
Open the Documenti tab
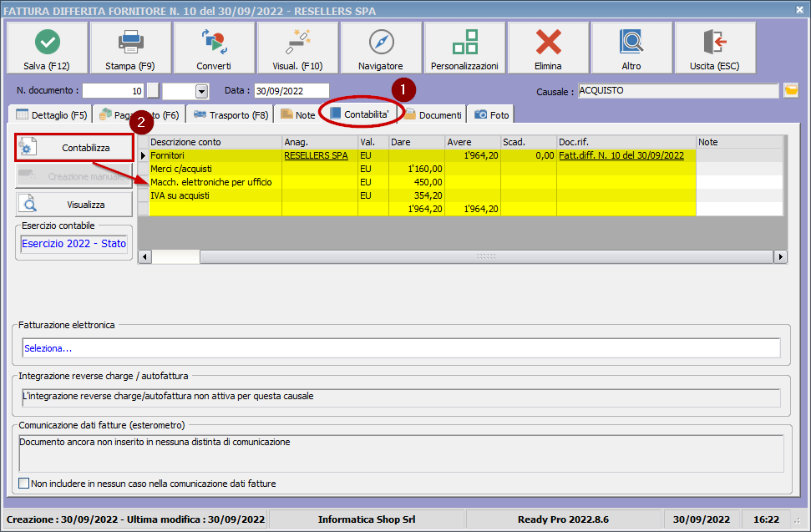[x=433, y=114]
